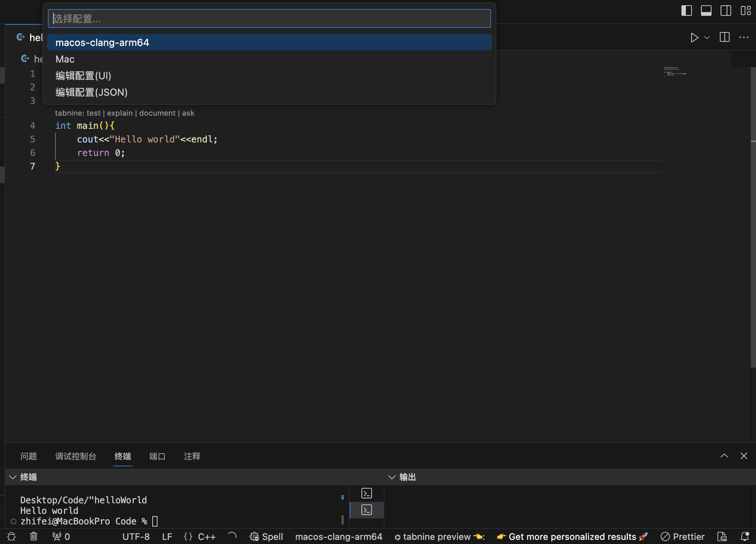Maximize panel with chevron up icon
The image size is (756, 544).
(x=724, y=456)
